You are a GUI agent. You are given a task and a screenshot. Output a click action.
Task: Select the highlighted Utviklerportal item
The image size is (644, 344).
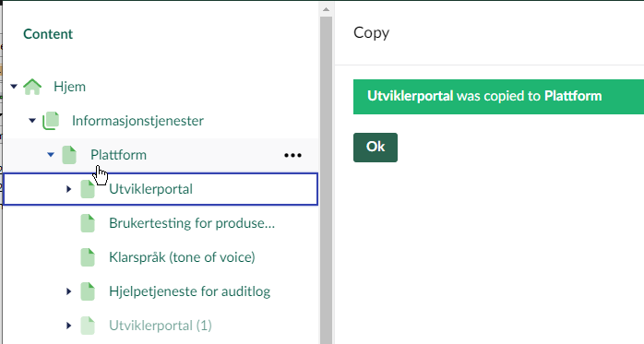[150, 189]
